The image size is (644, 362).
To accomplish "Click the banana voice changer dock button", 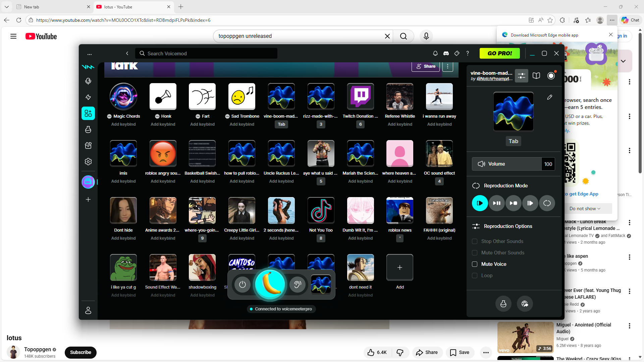I will click(270, 284).
